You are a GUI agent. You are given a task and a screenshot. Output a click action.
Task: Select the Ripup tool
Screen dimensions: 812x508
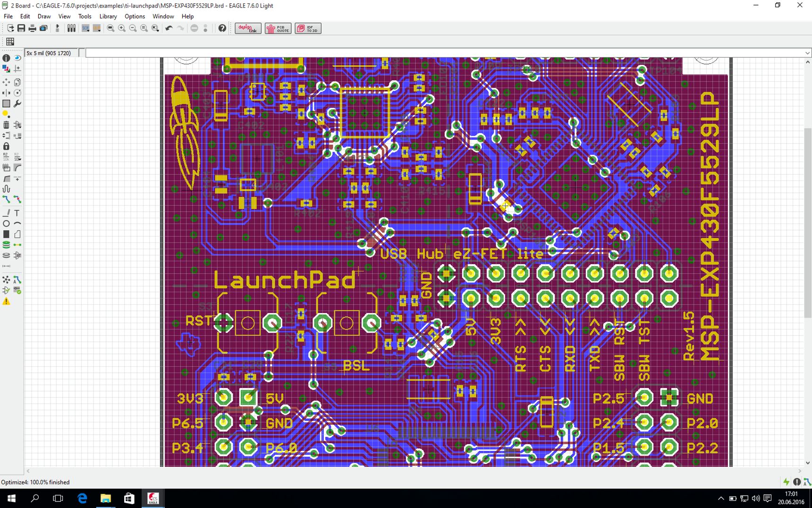click(17, 199)
